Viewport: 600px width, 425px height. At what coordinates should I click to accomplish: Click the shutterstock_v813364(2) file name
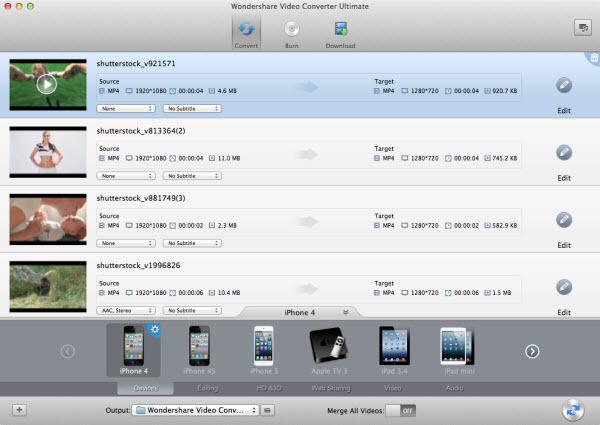[141, 131]
